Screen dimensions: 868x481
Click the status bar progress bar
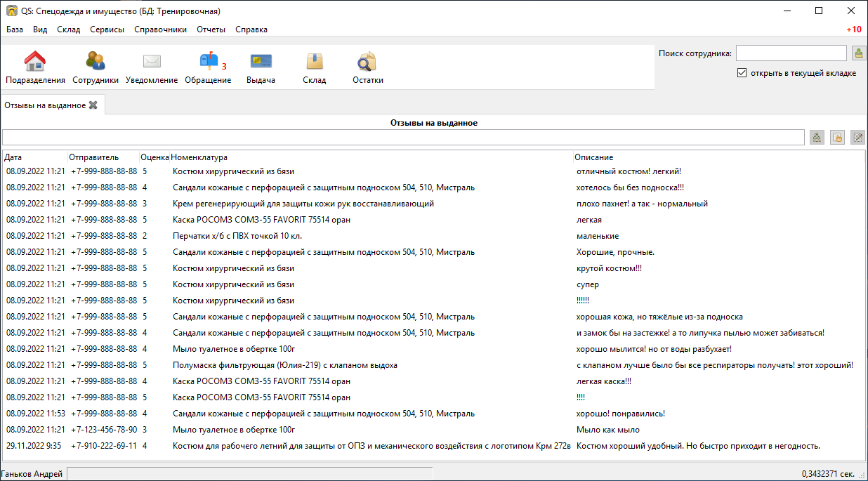click(249, 474)
